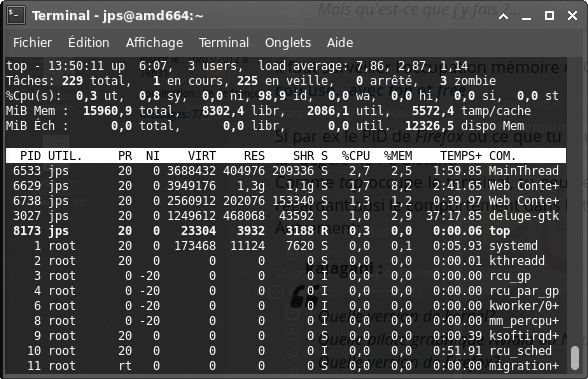
Task: Click the 37:17.85 time for deluge-gtk
Action: pos(454,216)
